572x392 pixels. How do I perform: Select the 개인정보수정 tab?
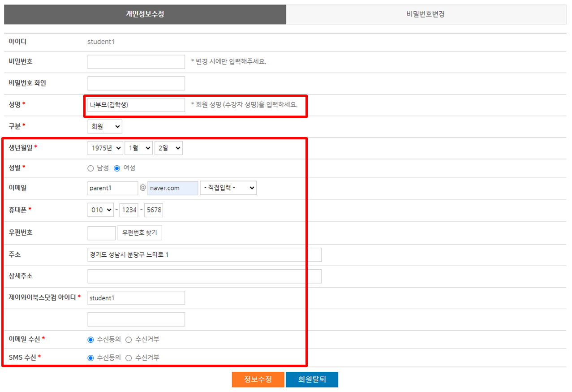click(145, 14)
